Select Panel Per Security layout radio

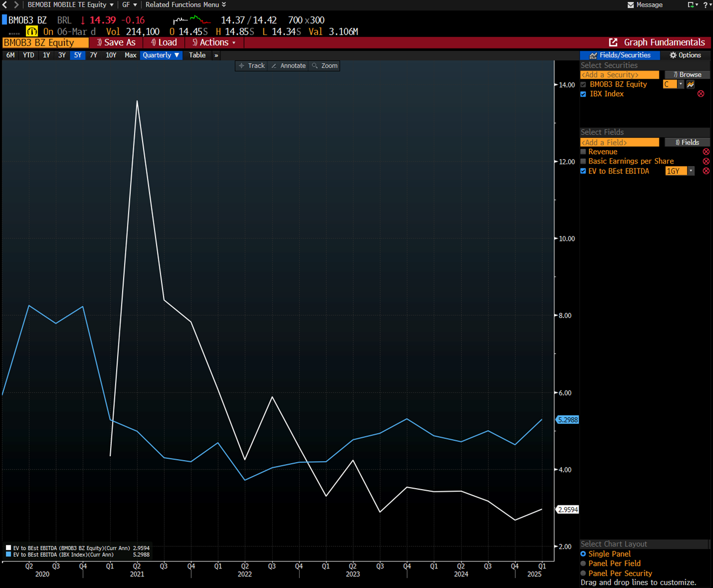[583, 573]
